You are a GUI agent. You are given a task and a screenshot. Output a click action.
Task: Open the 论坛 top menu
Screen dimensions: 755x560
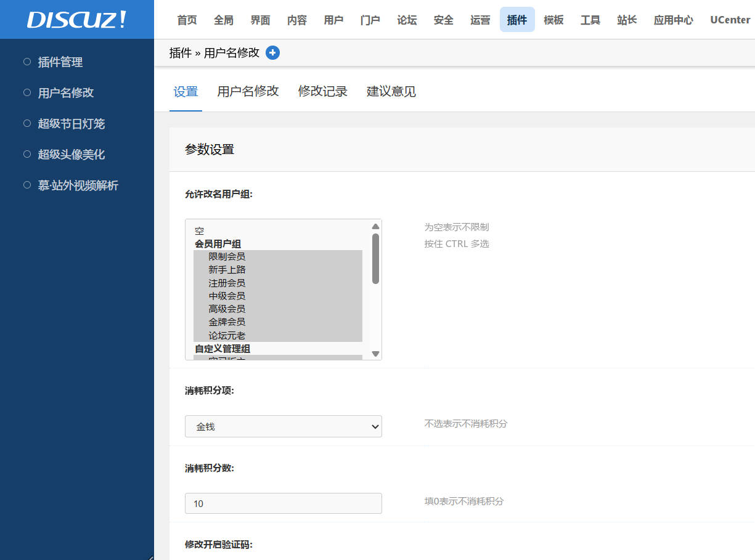point(407,20)
